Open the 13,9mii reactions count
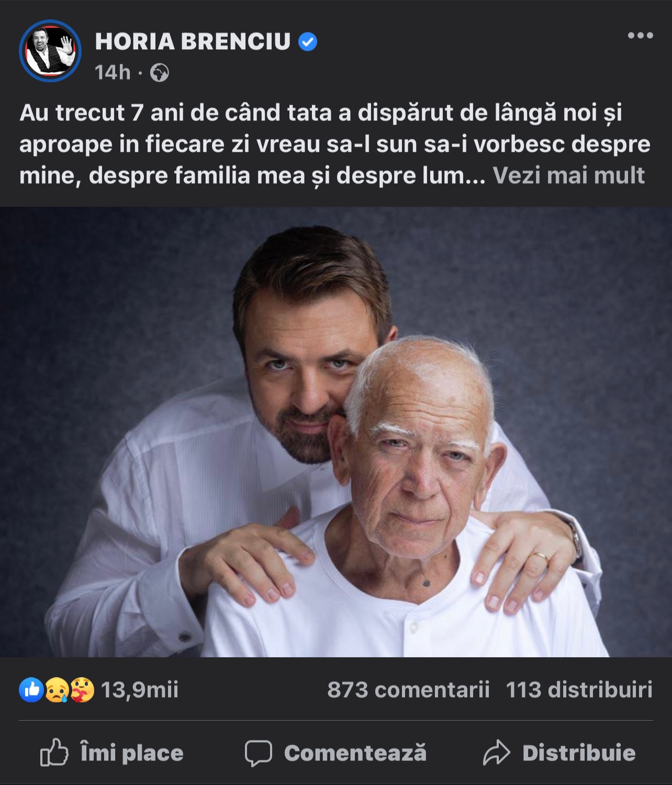This screenshot has height=785, width=672. pos(139,690)
